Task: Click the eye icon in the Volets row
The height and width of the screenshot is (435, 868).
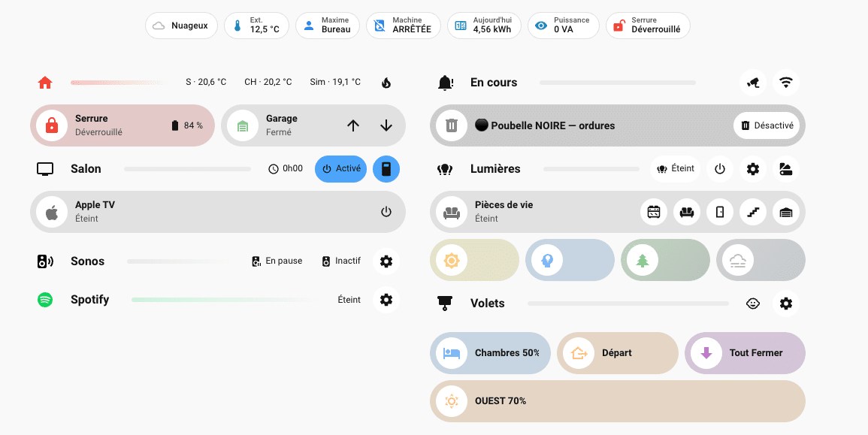Action: (x=753, y=304)
